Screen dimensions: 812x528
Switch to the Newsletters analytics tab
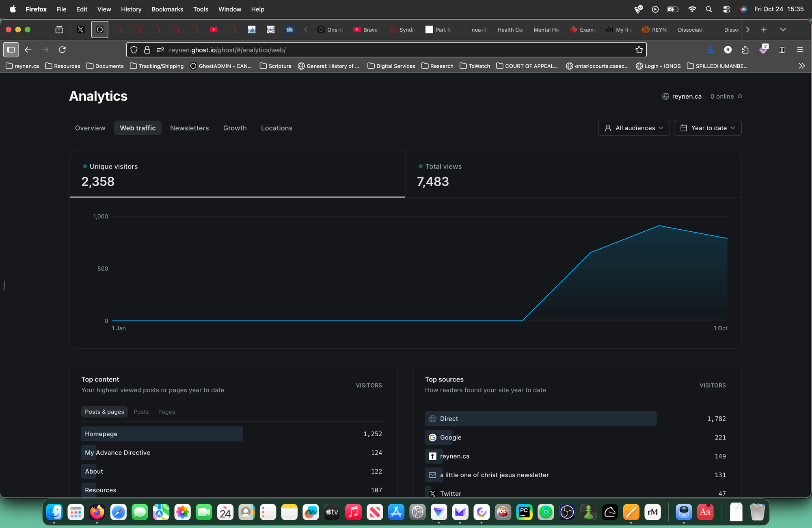coord(189,128)
